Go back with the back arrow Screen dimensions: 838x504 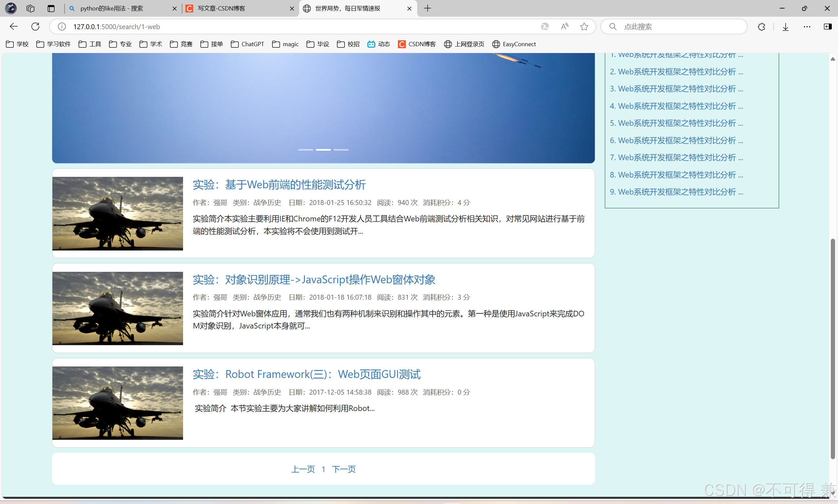point(13,27)
